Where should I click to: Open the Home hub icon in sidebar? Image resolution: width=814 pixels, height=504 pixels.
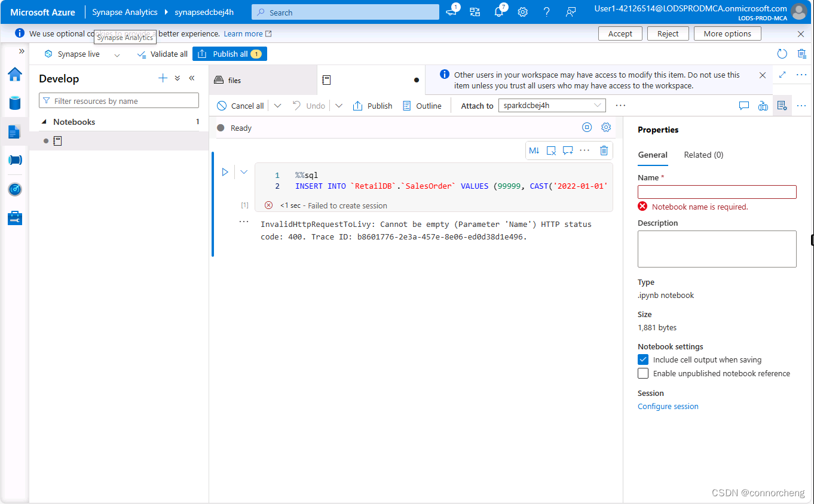click(14, 75)
